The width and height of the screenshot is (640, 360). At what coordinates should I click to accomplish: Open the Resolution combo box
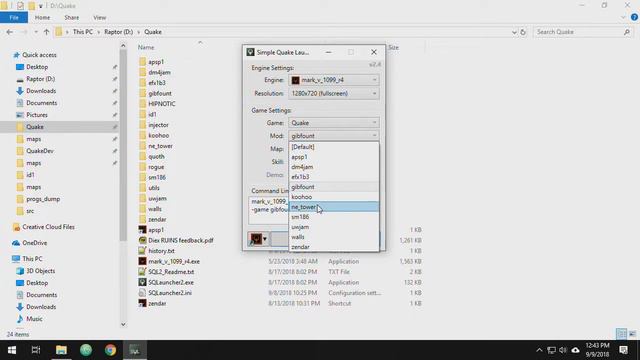pyautogui.click(x=333, y=93)
